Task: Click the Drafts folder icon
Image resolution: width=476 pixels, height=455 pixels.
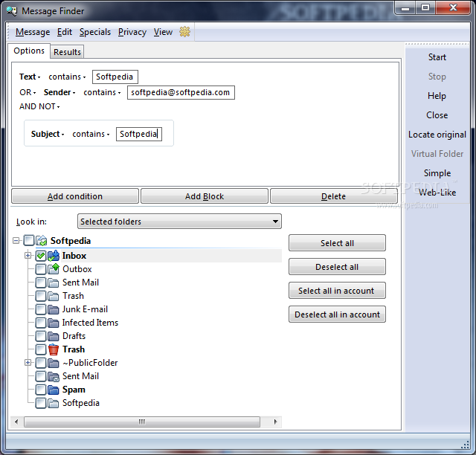Action: click(x=54, y=336)
